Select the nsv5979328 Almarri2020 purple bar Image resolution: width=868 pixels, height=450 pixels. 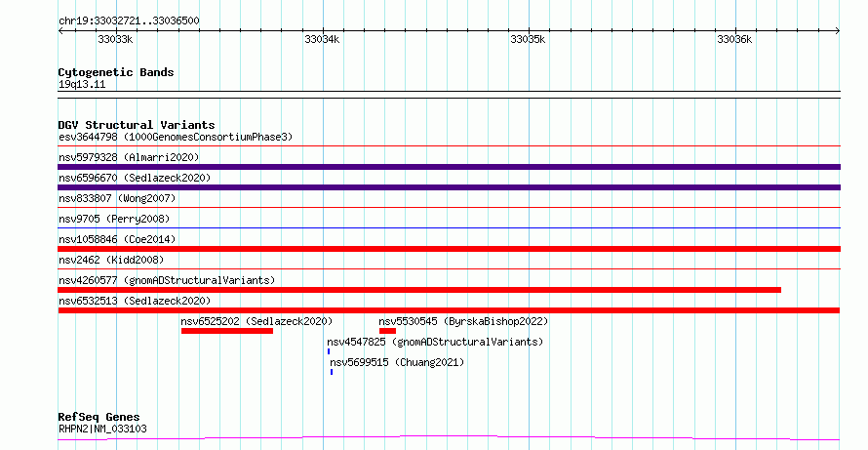coord(449,167)
